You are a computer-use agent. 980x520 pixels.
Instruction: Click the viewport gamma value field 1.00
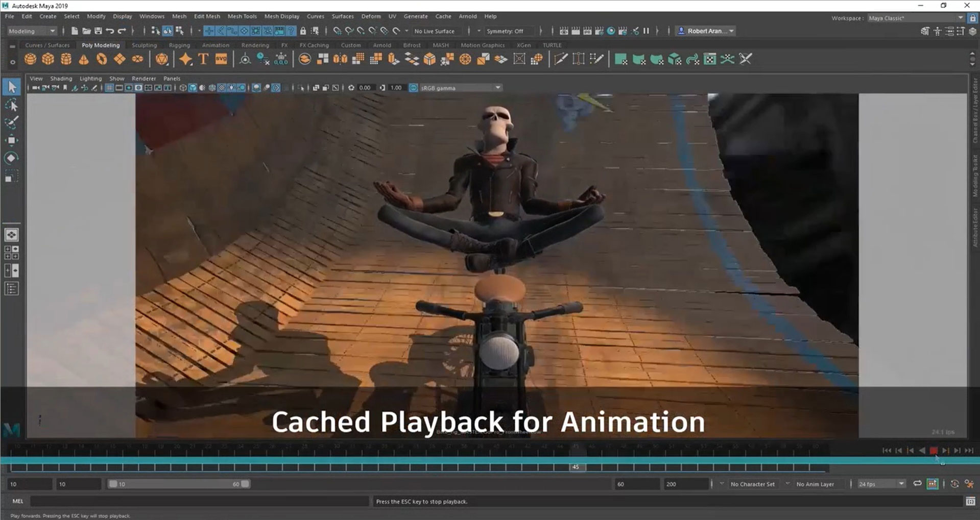396,88
